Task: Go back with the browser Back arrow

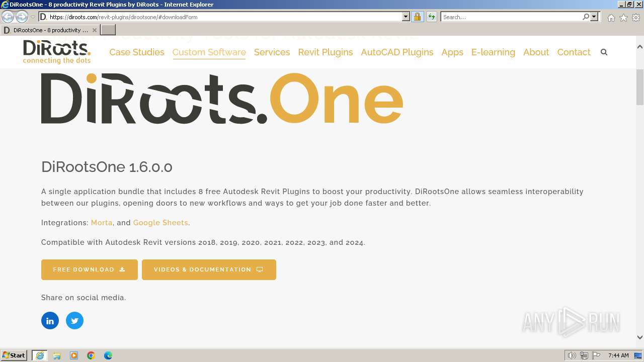Action: point(8,17)
